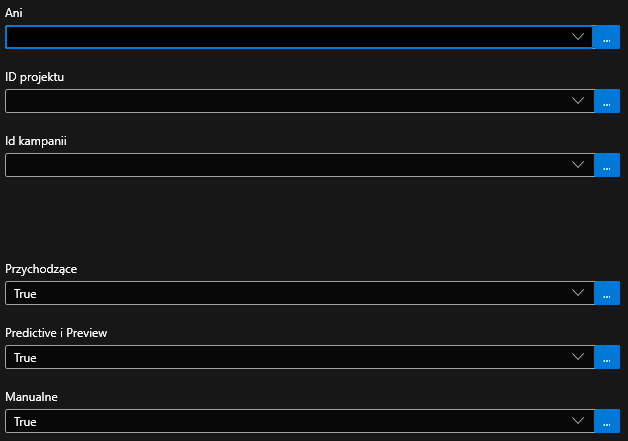Click the ellipsis button beside Ani field
Image resolution: width=628 pixels, height=441 pixels.
606,38
